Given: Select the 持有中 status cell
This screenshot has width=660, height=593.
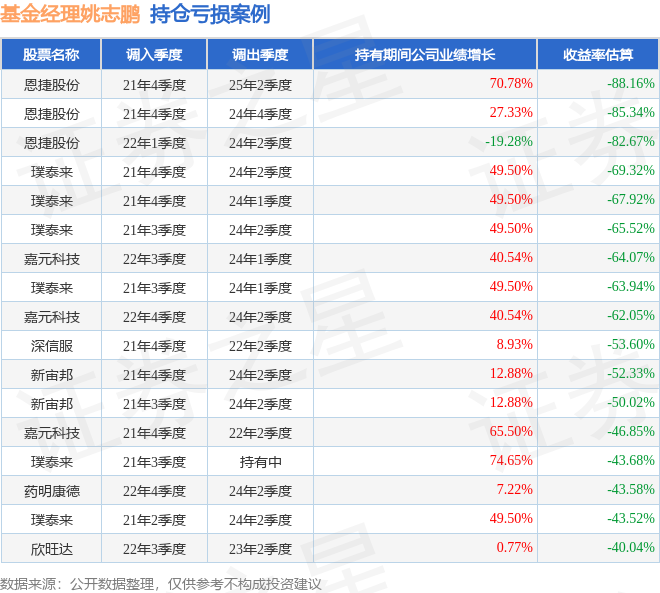Looking at the screenshot, I should click(261, 462).
